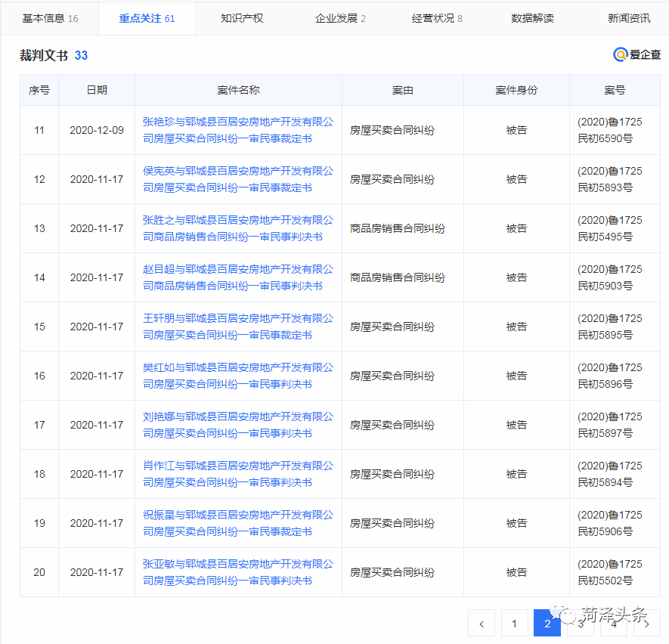Open the 基本信息 tab
This screenshot has height=644, width=669.
pos(50,18)
